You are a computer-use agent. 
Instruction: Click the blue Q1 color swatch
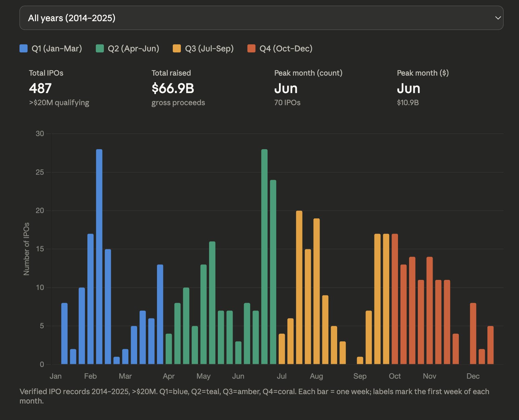[23, 48]
